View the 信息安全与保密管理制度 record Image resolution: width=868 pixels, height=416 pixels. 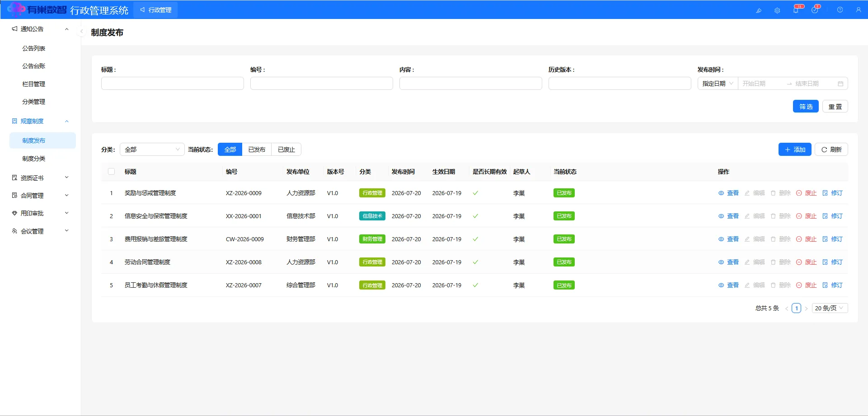(728, 216)
